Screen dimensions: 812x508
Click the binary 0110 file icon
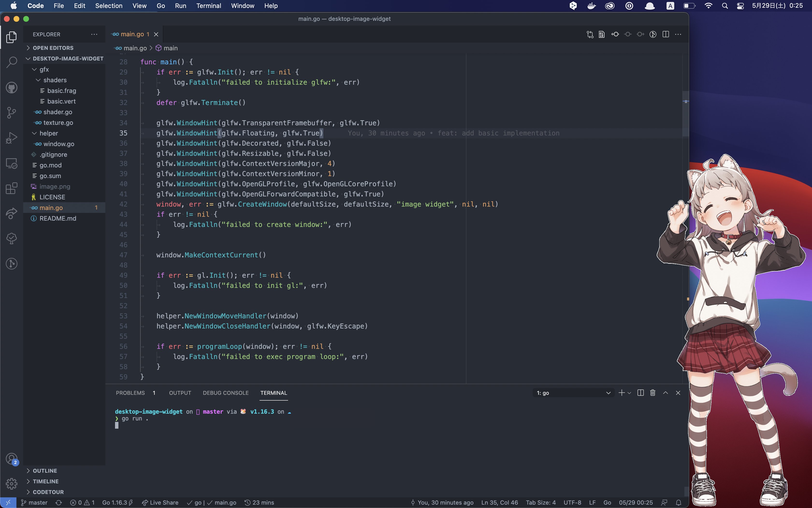[x=602, y=34]
